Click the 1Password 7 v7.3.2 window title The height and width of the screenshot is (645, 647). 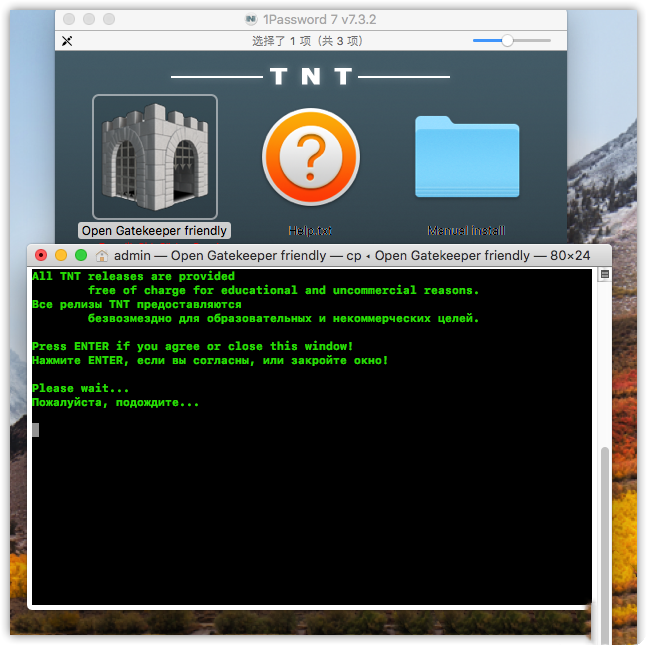(x=319, y=19)
